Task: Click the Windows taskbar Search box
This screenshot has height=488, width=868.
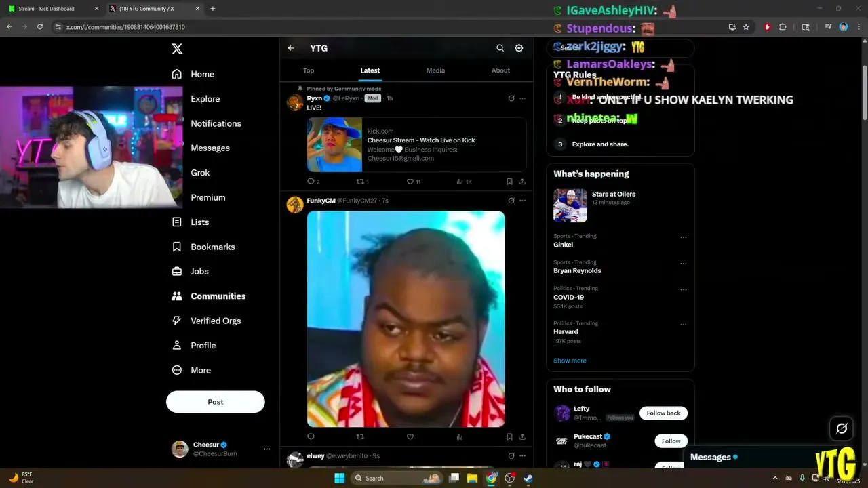Action: pos(398,478)
